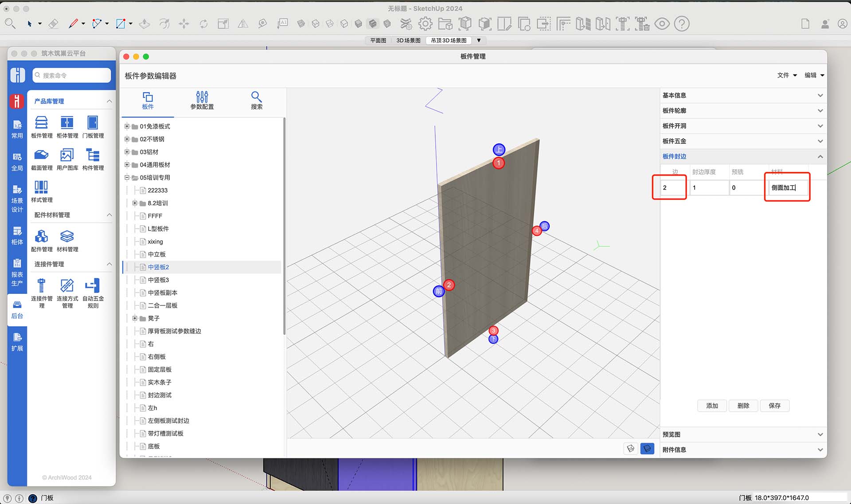Click the 添加 button
Image resolution: width=851 pixels, height=504 pixels.
point(712,406)
